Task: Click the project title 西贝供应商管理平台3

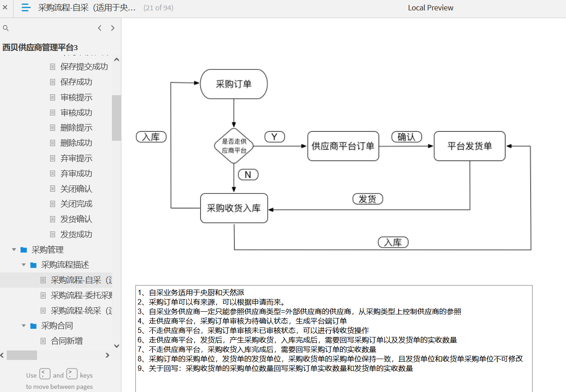Action: click(40, 47)
